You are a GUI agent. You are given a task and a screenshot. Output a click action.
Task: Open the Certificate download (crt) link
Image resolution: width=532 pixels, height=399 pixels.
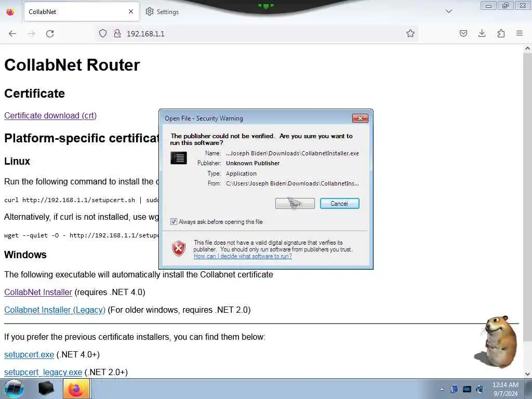[x=50, y=115]
